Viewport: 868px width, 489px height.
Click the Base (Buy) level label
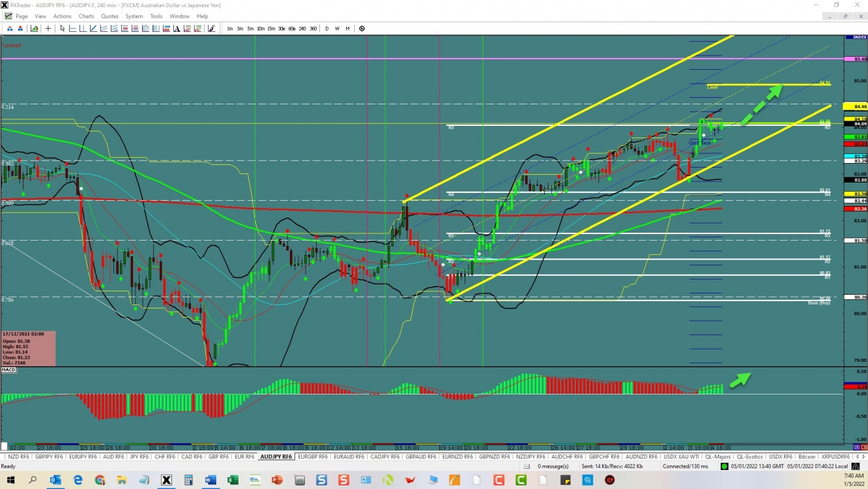[x=818, y=303]
